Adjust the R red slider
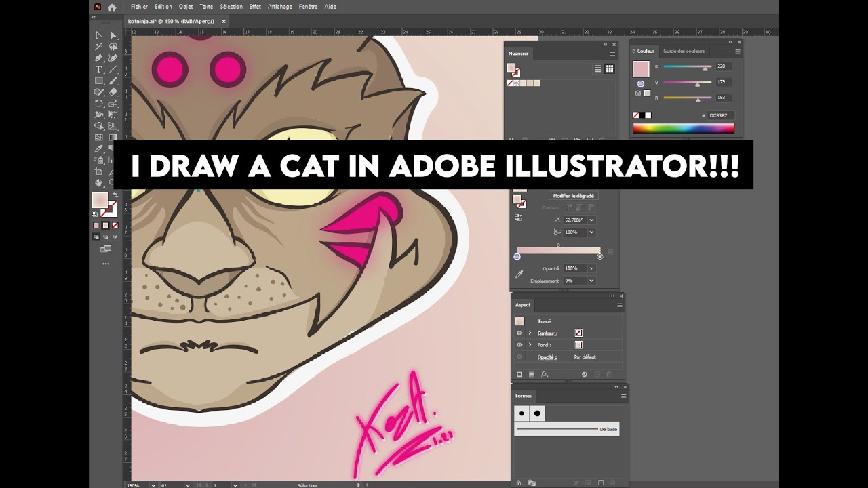This screenshot has width=868, height=488. coord(687,67)
